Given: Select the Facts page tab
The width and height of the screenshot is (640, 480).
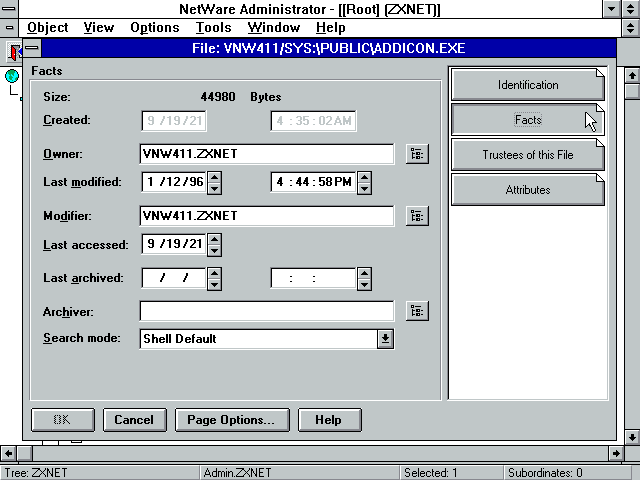Looking at the screenshot, I should 528,120.
